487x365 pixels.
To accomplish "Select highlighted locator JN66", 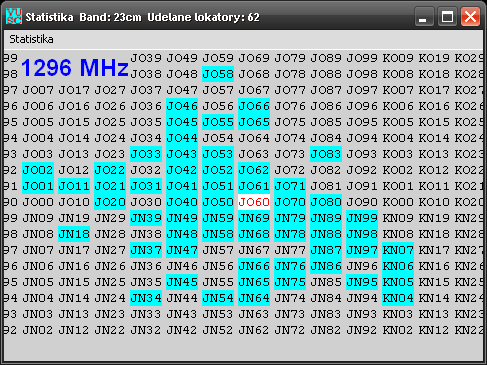I will [x=254, y=266].
